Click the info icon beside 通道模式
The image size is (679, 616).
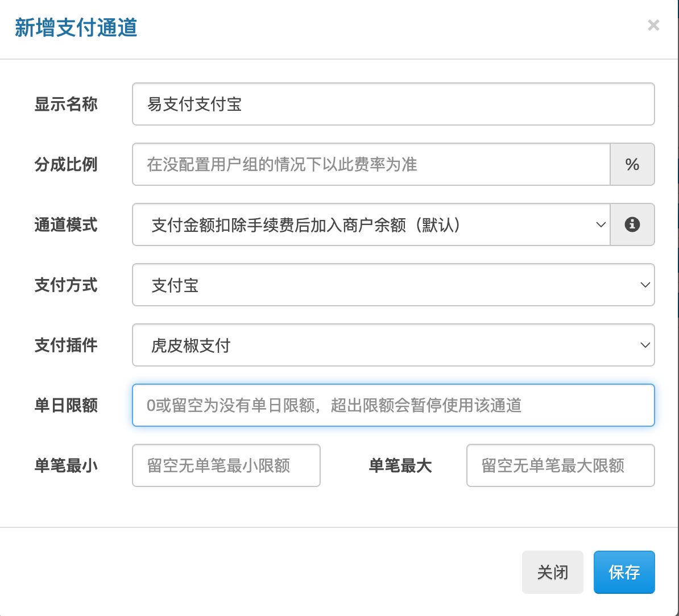point(632,224)
